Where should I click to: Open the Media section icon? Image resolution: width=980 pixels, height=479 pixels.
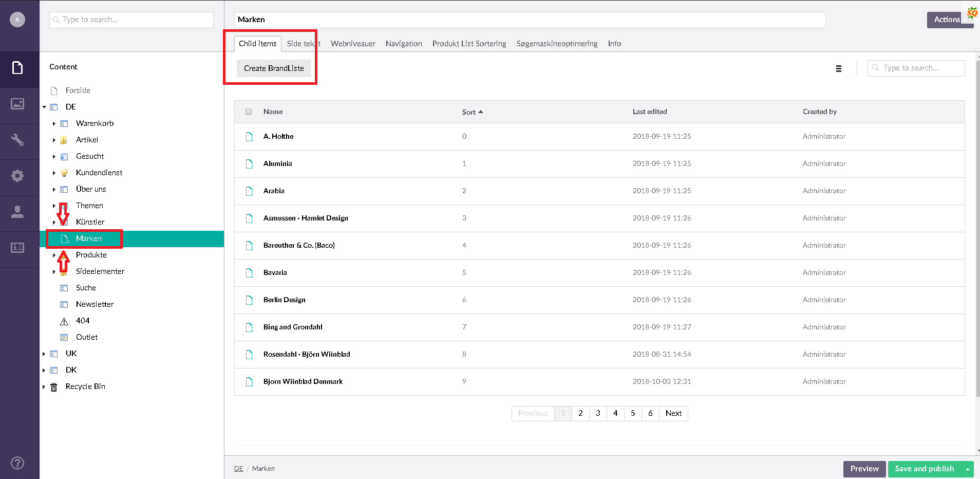[x=17, y=104]
